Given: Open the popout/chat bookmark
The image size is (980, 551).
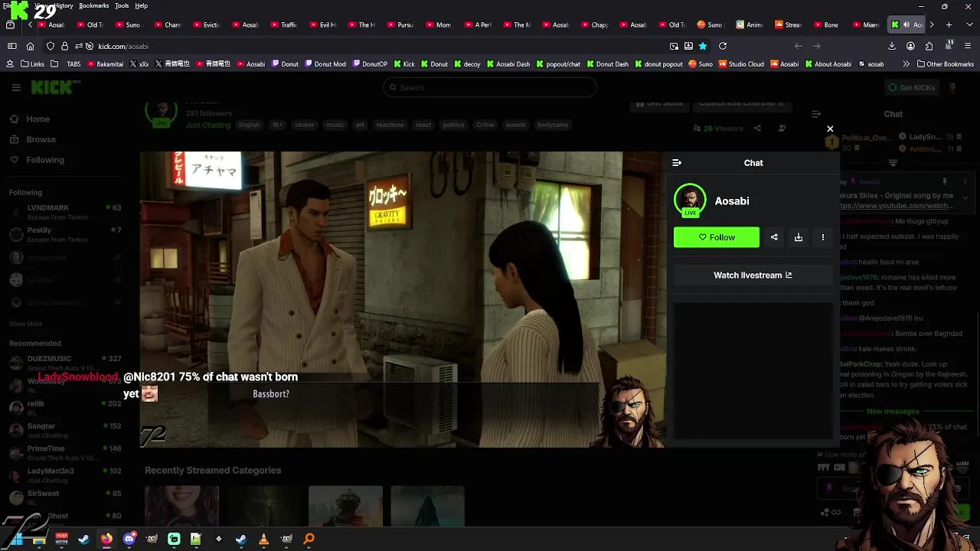Looking at the screenshot, I should 557,64.
